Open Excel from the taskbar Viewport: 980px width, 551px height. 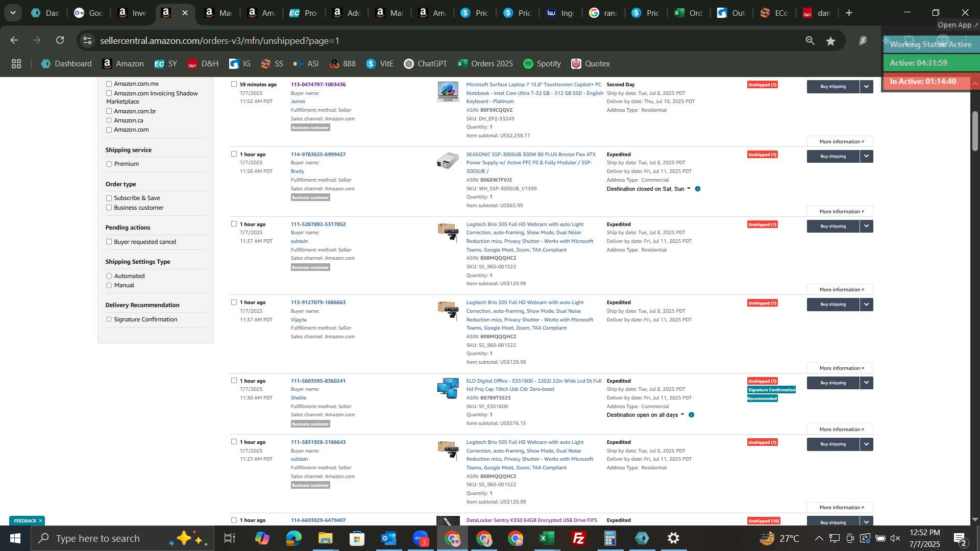point(547,538)
